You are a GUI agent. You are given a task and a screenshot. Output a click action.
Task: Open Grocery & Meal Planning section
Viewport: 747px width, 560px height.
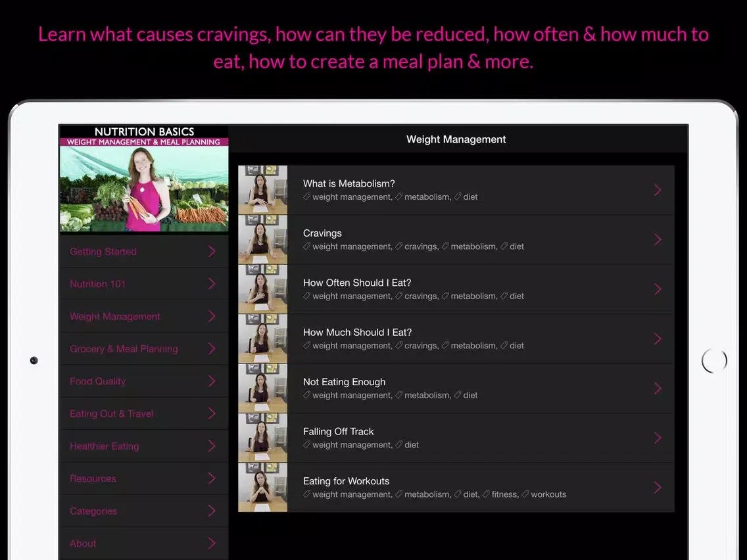click(143, 348)
